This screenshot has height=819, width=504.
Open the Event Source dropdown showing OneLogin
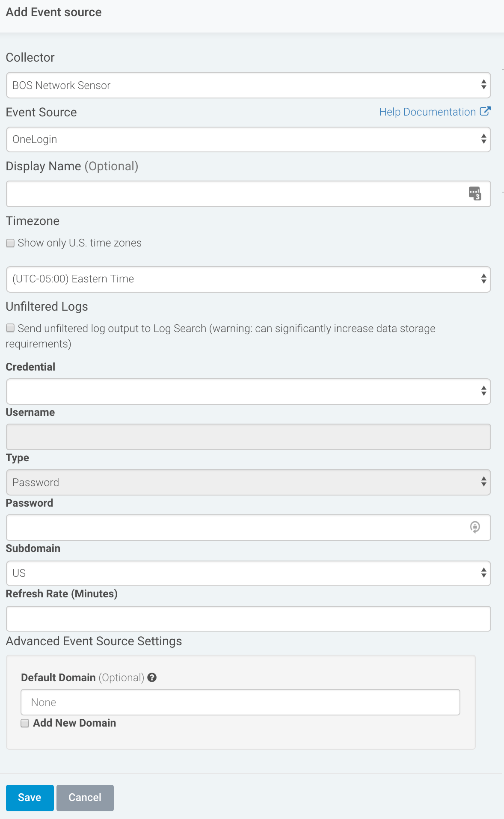tap(248, 139)
